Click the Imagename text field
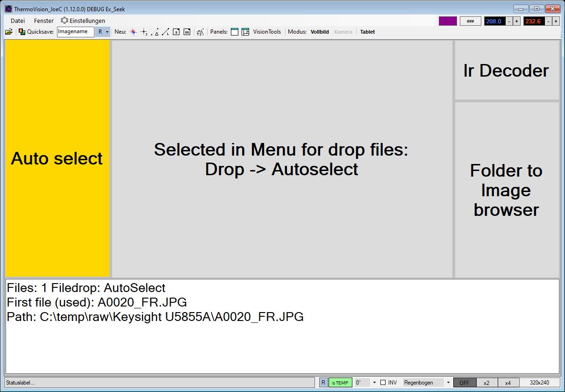 coord(75,32)
